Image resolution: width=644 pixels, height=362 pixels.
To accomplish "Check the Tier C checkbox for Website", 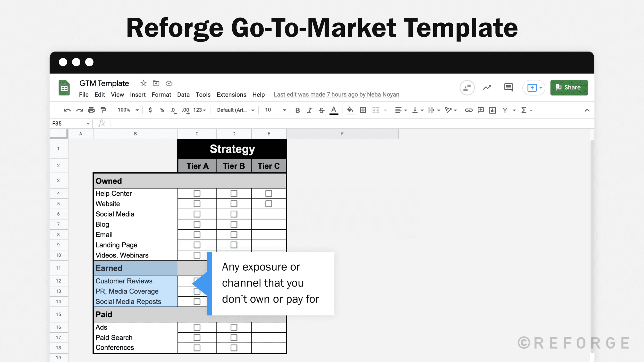I will point(269,204).
